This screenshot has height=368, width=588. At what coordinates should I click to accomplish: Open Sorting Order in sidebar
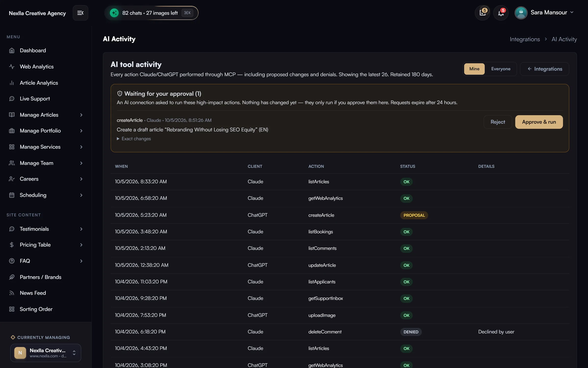46,309
